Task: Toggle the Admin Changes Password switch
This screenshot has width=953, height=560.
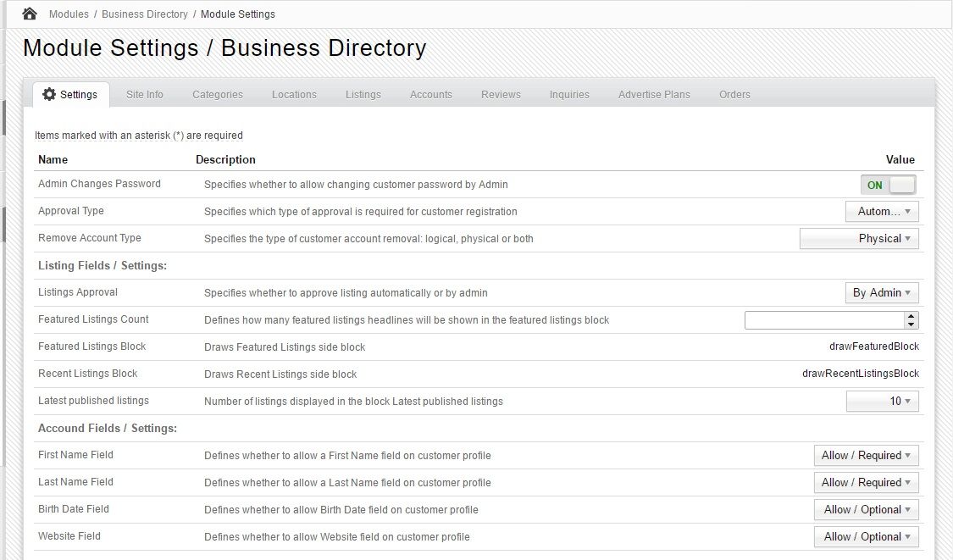Action: [x=888, y=185]
